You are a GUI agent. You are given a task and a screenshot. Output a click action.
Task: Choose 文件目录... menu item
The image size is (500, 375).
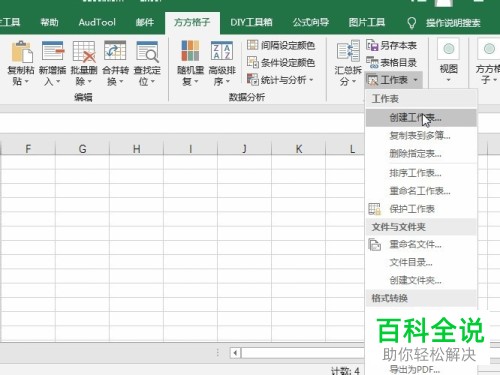pos(421,263)
